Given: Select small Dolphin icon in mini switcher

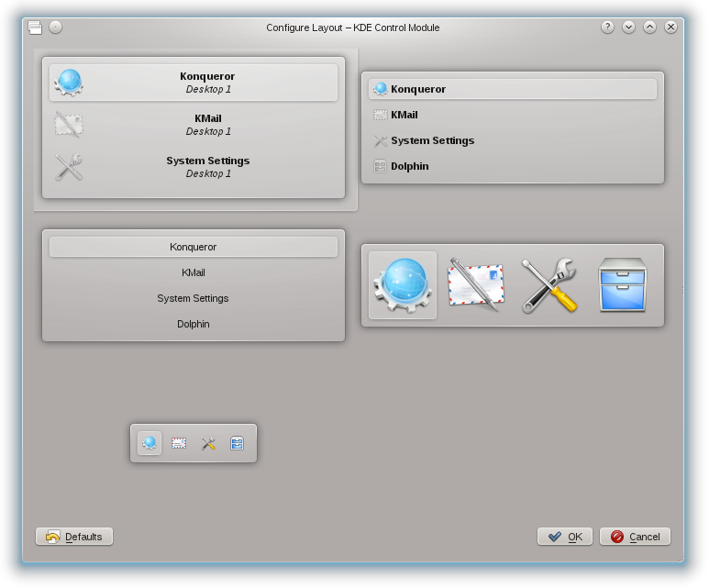Looking at the screenshot, I should [237, 443].
